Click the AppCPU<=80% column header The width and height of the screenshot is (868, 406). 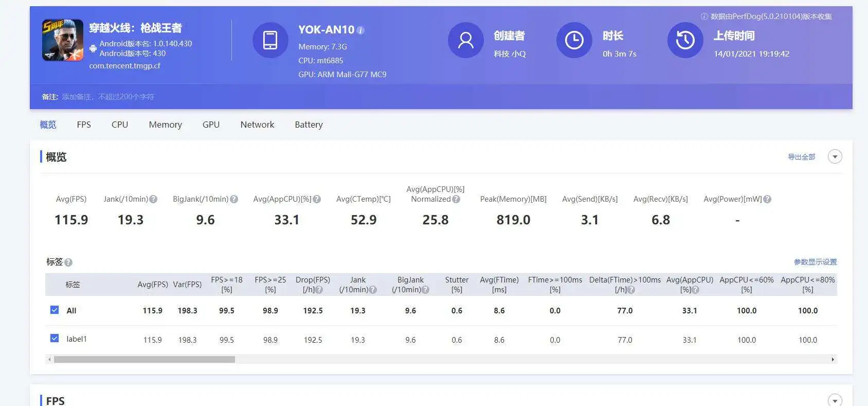click(x=808, y=285)
